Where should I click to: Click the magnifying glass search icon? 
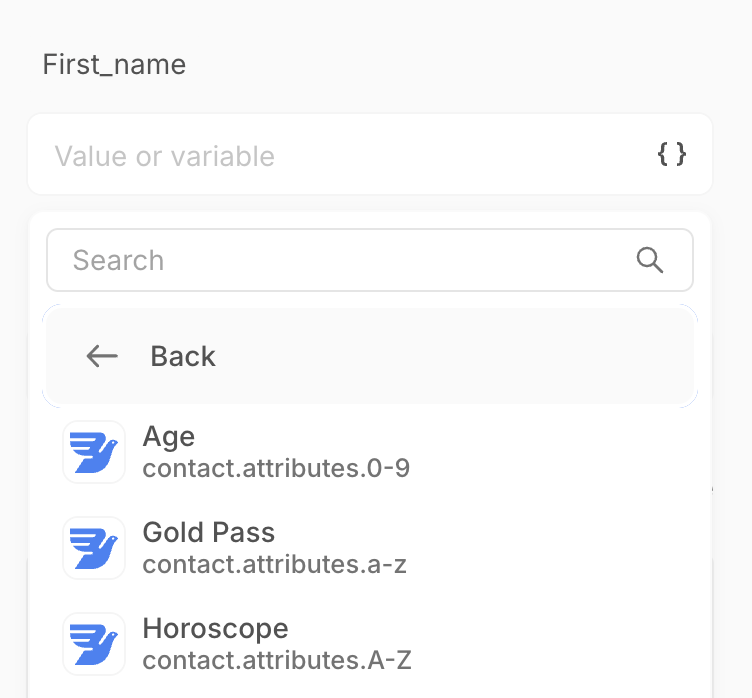[x=650, y=260]
